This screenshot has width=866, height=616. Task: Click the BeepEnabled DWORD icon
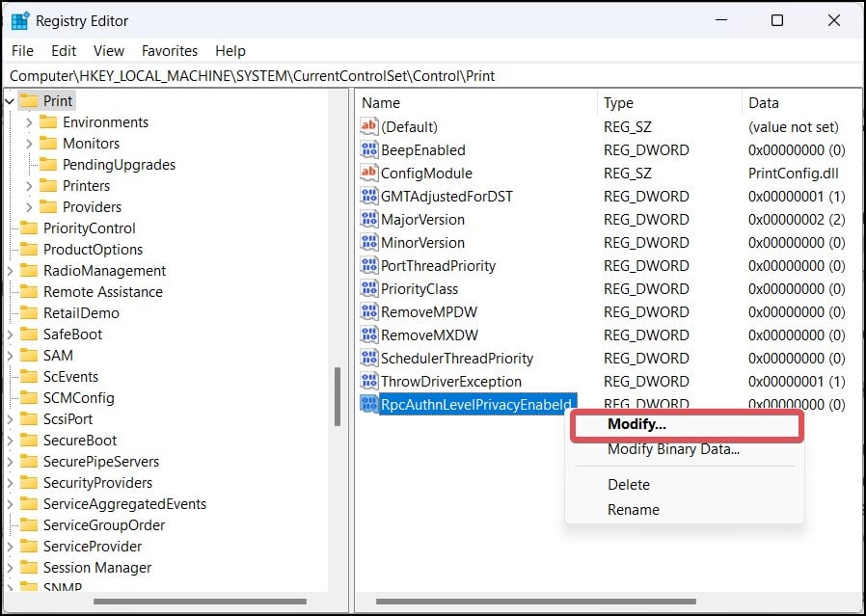(368, 149)
